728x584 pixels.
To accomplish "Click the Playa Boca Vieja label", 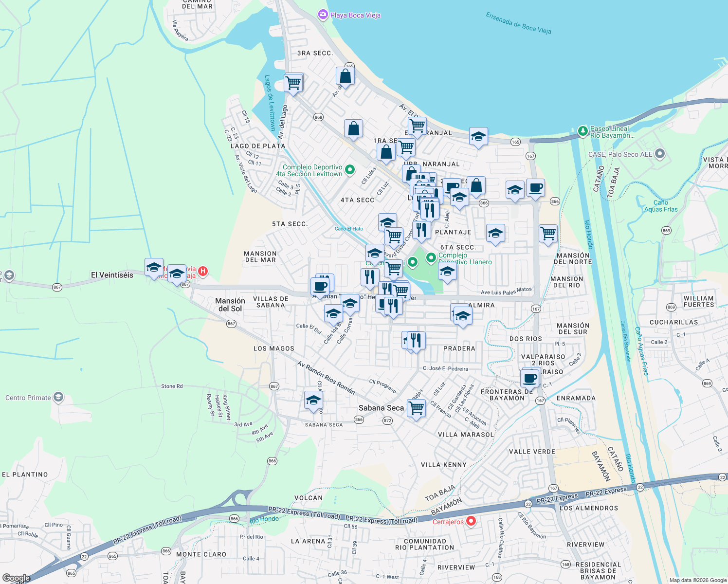I will click(355, 15).
